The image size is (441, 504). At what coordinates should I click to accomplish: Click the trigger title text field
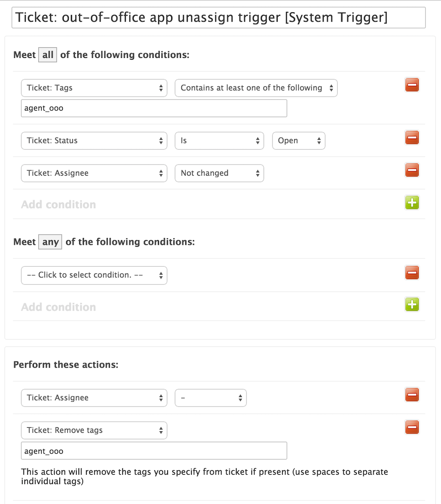click(218, 18)
